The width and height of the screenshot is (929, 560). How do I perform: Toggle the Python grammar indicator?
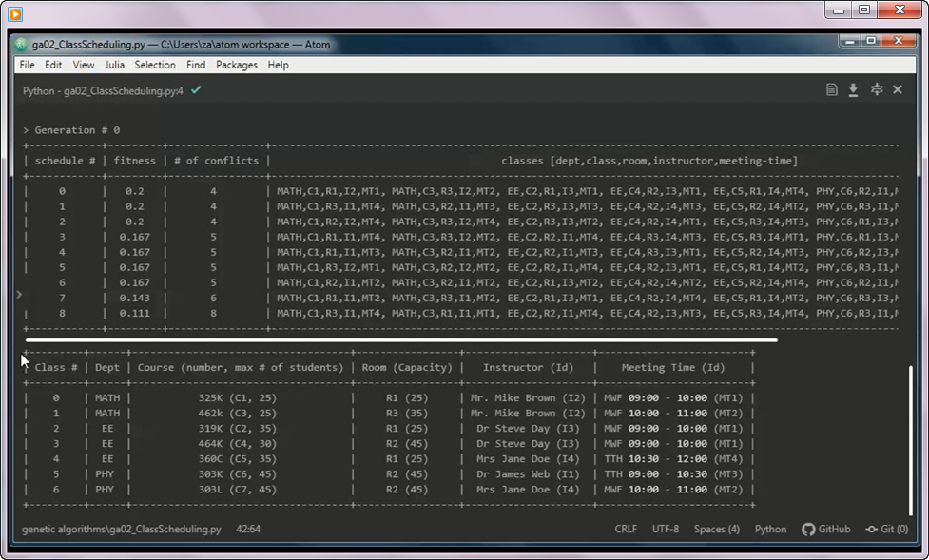pyautogui.click(x=771, y=530)
